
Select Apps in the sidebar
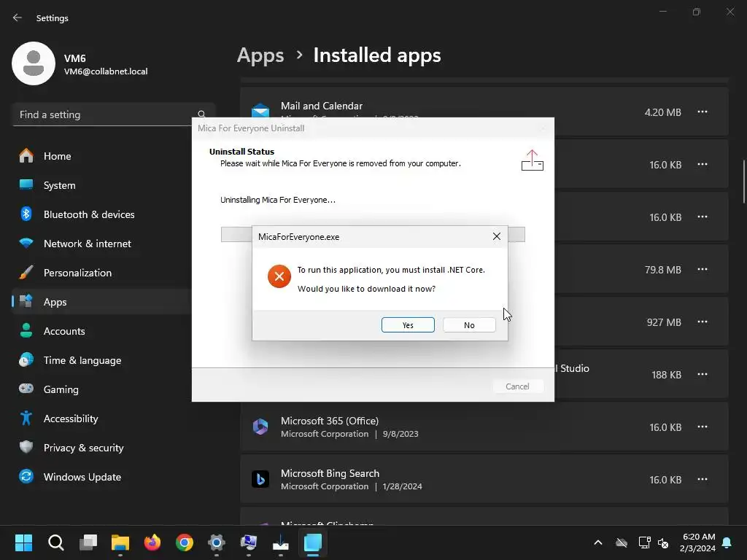[x=102, y=302]
